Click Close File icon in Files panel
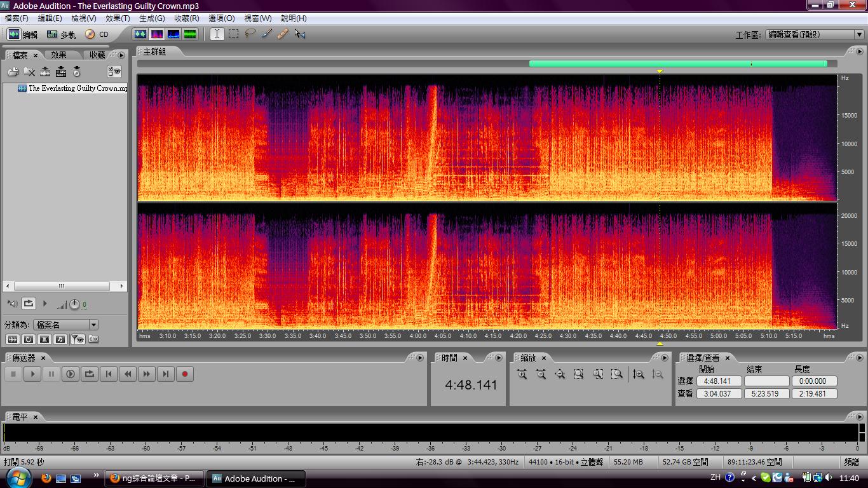Screen dimensions: 868x488 coord(29,72)
